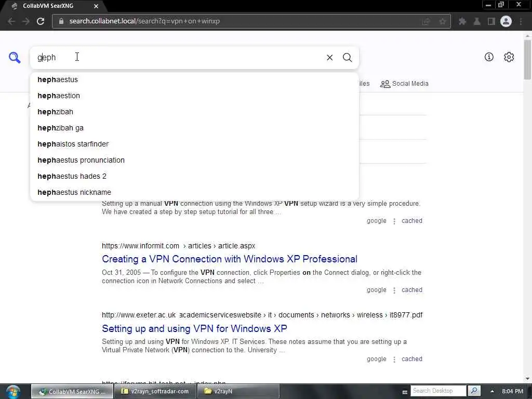This screenshot has width=532, height=399.
Task: Show hidden system tray icons
Action: pos(492,391)
